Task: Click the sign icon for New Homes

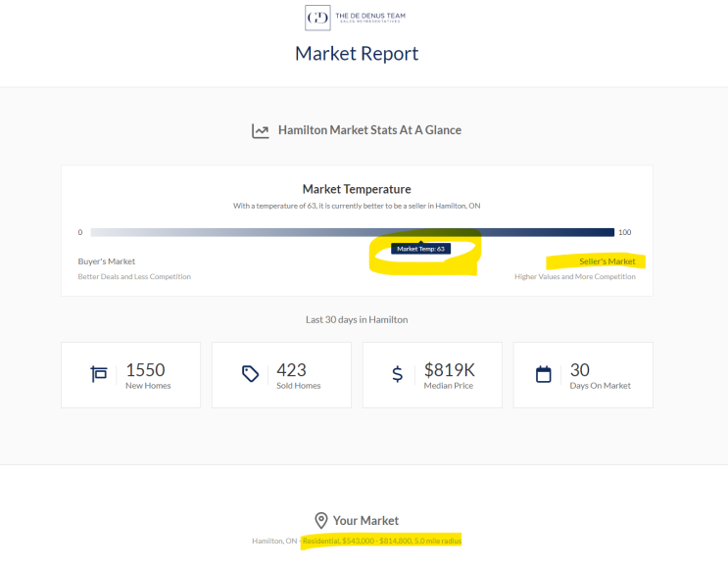Action: pos(99,374)
